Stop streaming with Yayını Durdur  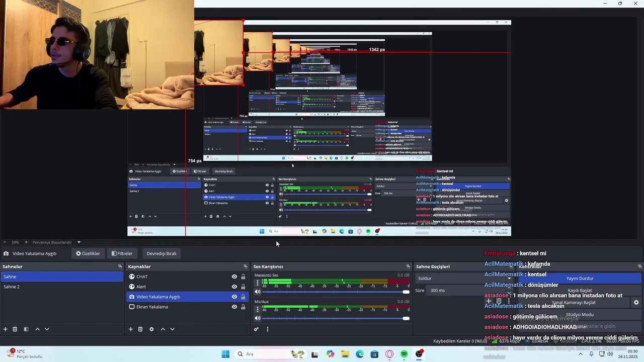pos(580,278)
